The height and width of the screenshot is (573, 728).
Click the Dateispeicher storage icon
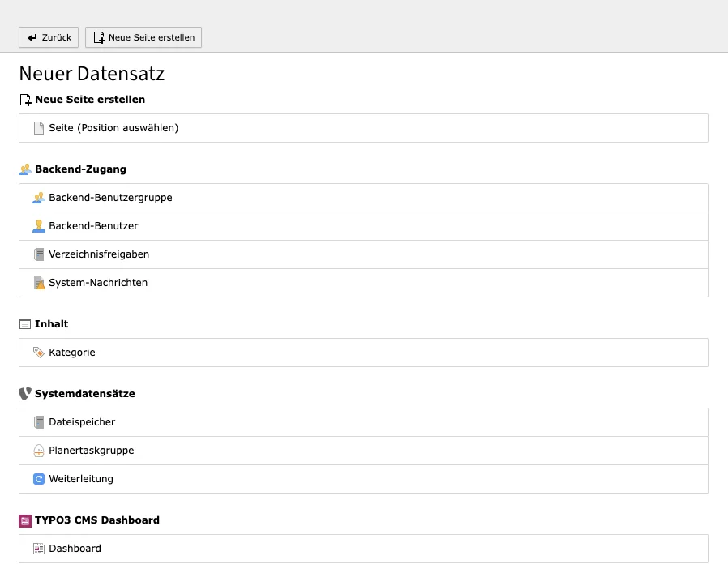click(x=39, y=421)
